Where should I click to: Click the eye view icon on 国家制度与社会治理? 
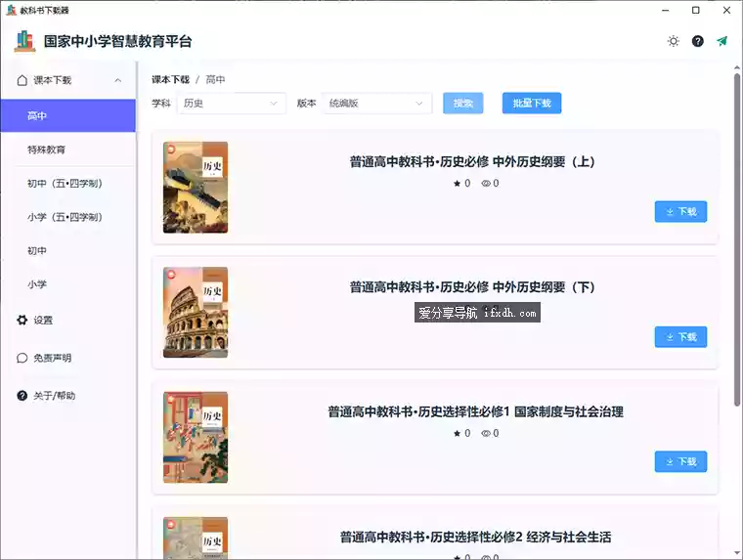pos(486,433)
